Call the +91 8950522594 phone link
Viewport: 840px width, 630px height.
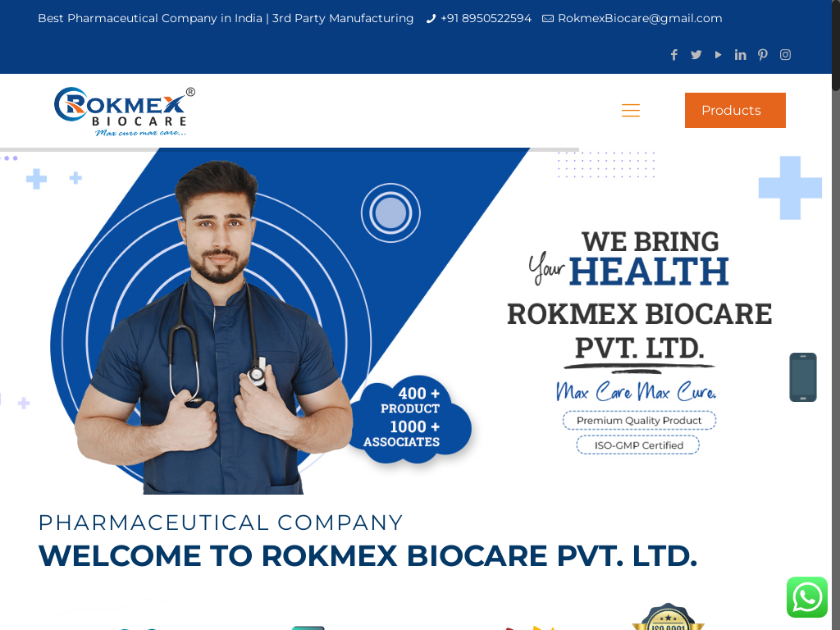click(x=486, y=18)
